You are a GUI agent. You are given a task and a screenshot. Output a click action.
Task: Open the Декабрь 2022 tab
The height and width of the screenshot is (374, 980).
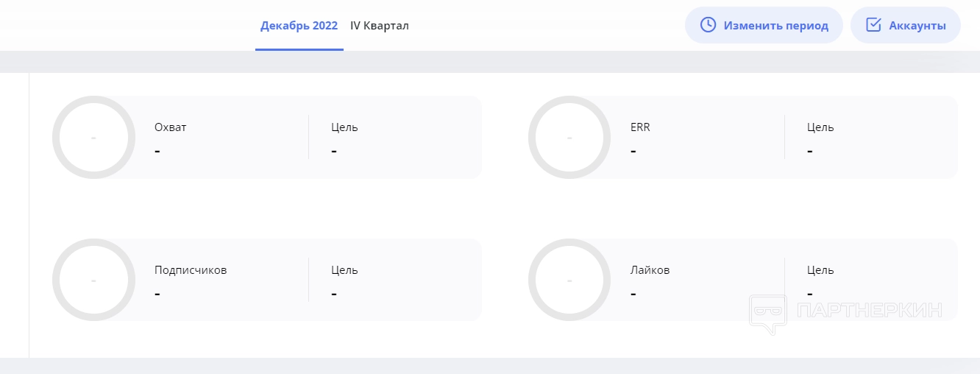coord(299,26)
